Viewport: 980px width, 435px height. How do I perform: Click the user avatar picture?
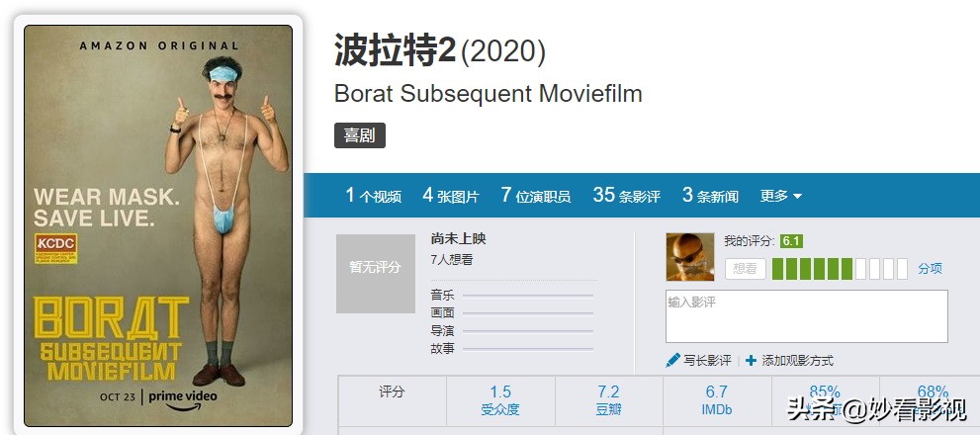click(x=690, y=257)
